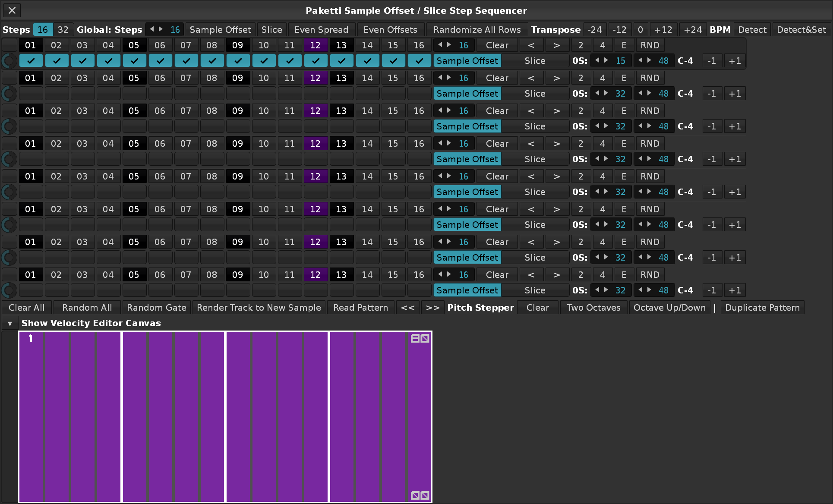
Task: Enable step 04 checkbox in last row
Action: (108, 290)
